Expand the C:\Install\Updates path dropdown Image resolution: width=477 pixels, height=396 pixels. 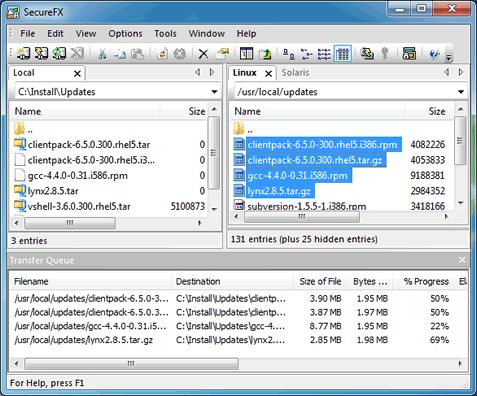pos(214,92)
